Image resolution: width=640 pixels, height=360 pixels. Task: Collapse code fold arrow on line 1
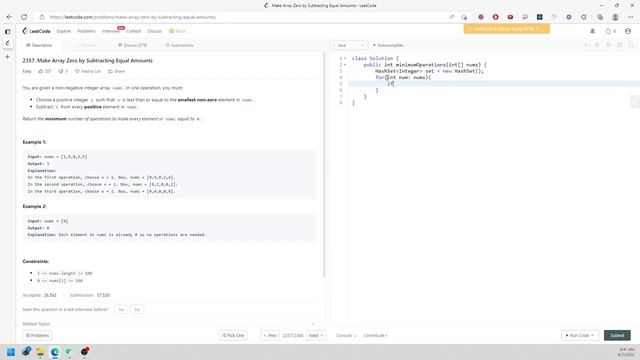click(x=345, y=58)
